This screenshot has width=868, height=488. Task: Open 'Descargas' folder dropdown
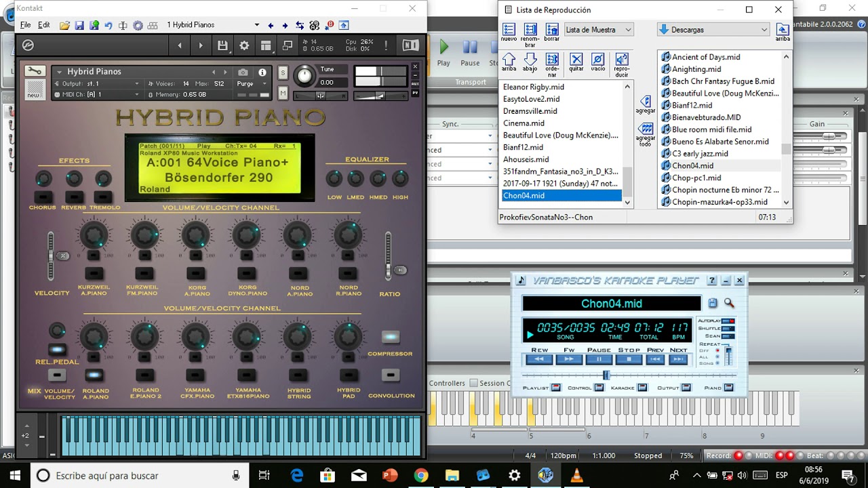(713, 30)
